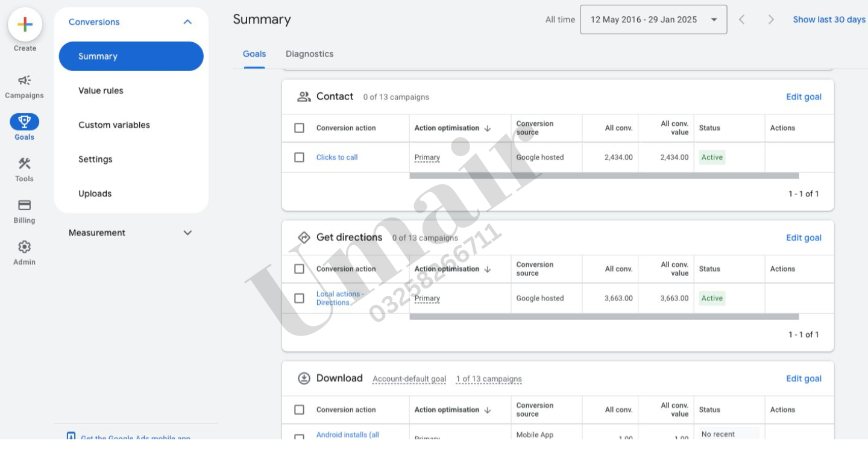Click Google hosted source in Get directions table
868x450 pixels.
(540, 299)
